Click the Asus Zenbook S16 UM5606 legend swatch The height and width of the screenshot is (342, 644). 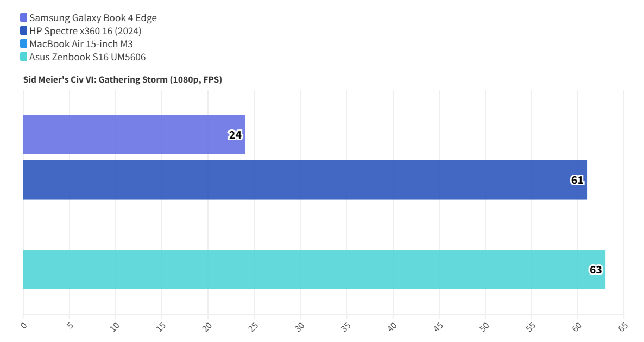click(23, 57)
